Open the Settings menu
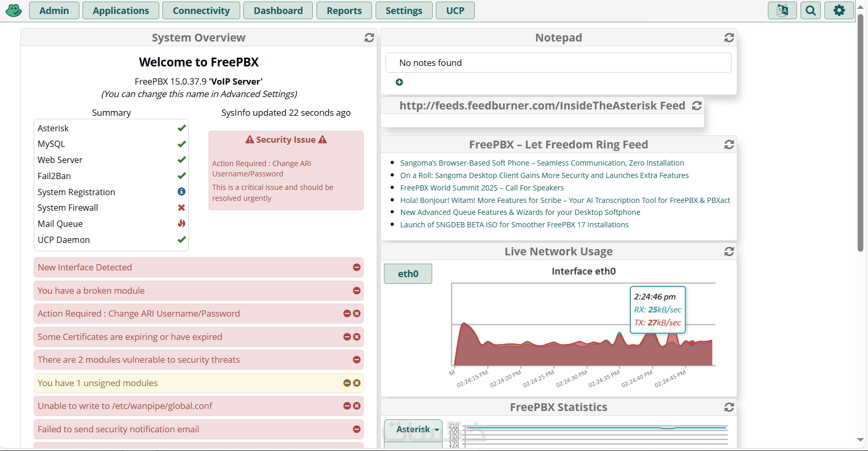The height and width of the screenshot is (451, 868). [x=404, y=10]
